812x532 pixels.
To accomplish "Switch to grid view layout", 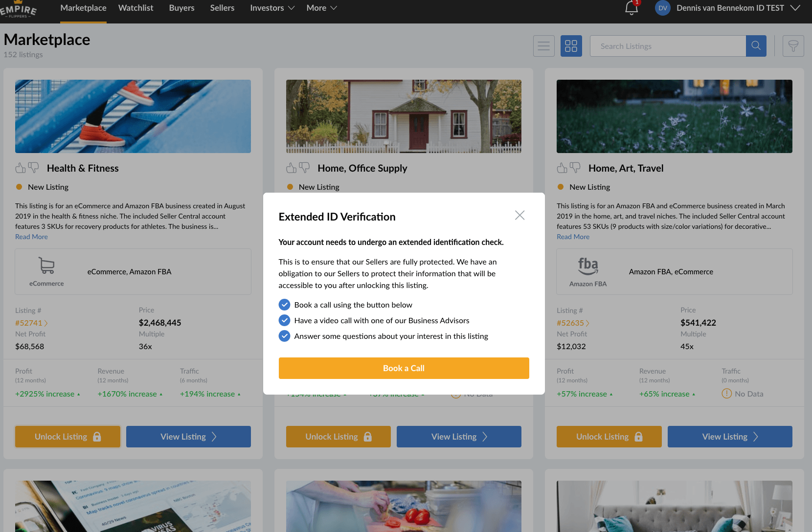I will 571,46.
